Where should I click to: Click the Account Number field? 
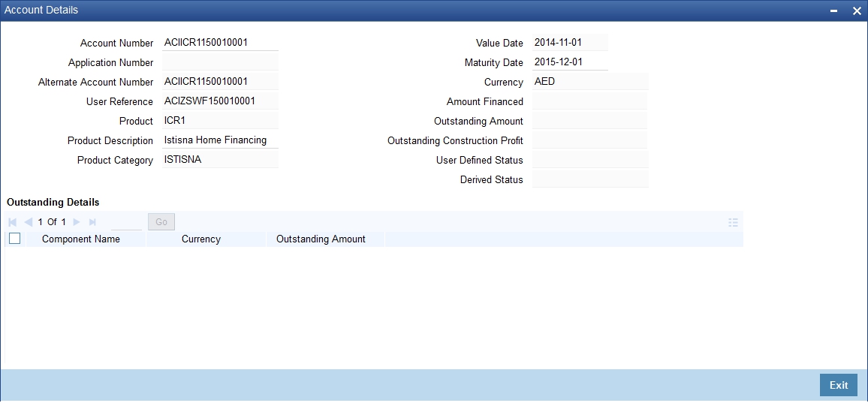[220, 43]
